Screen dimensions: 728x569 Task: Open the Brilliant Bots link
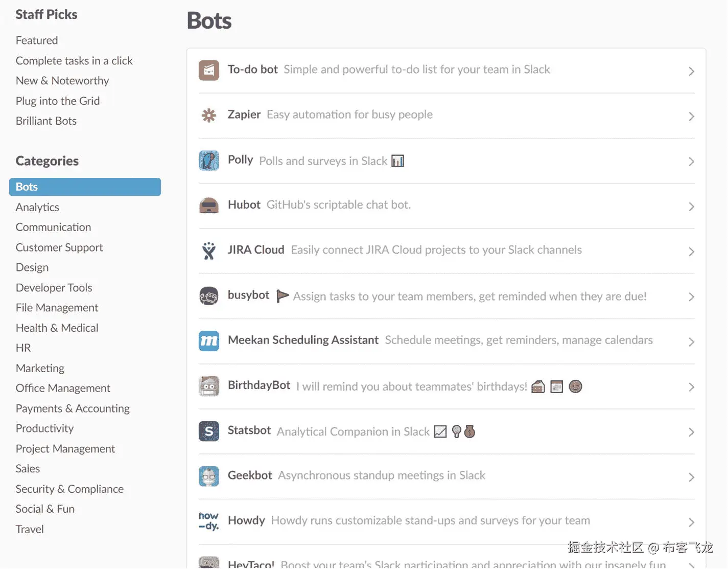[46, 121]
